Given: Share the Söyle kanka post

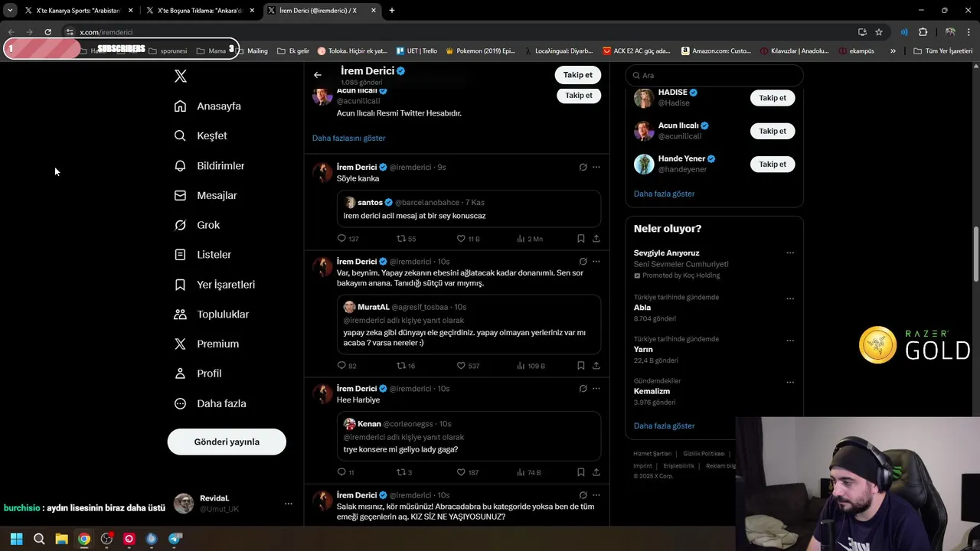Looking at the screenshot, I should tap(596, 239).
